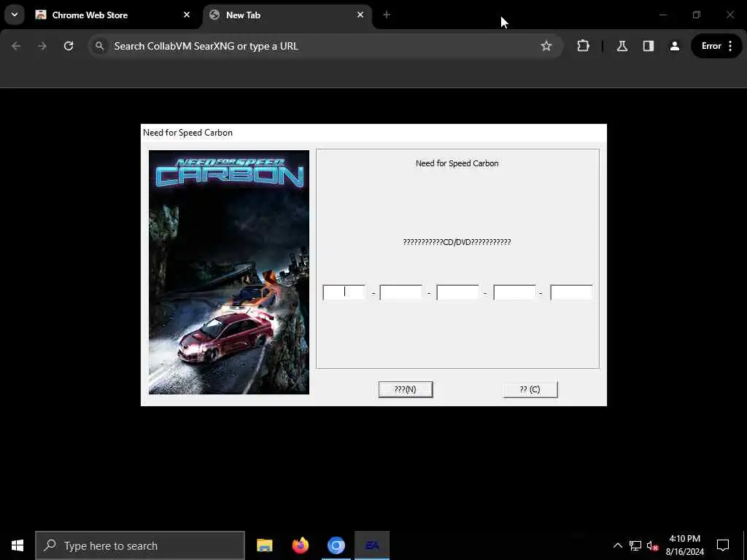747x560 pixels.
Task: Open the clock showing 4:10 PM
Action: [684, 545]
